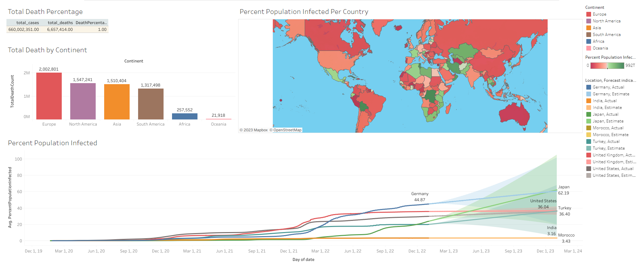Screen dimensions: 644x265
Task: Select the South America death count bar
Action: (x=151, y=104)
